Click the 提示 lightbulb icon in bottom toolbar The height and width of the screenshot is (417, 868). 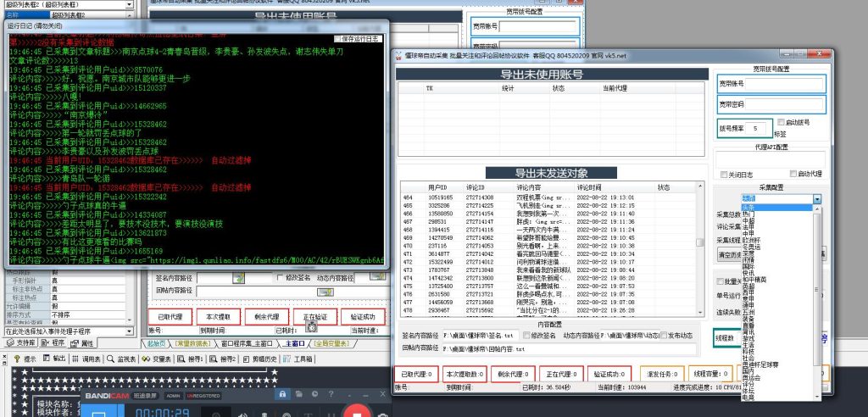point(15,359)
